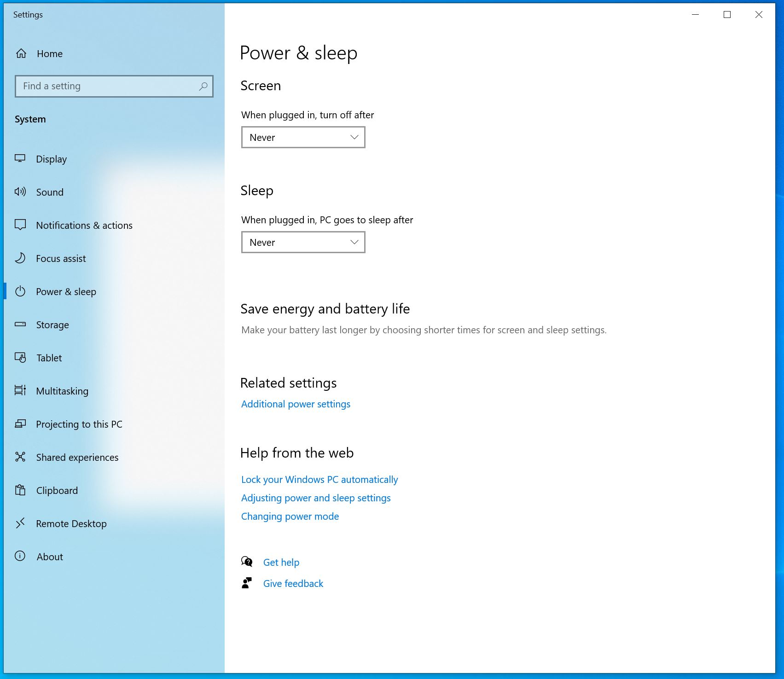Open the PC goes to sleep after dropdown
This screenshot has height=679, width=784.
303,242
